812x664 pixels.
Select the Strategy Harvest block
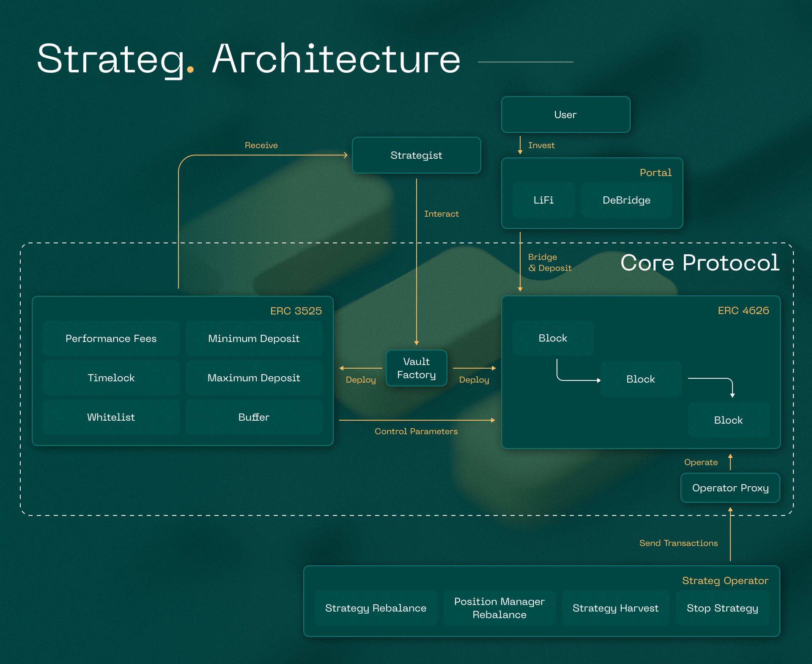click(615, 608)
